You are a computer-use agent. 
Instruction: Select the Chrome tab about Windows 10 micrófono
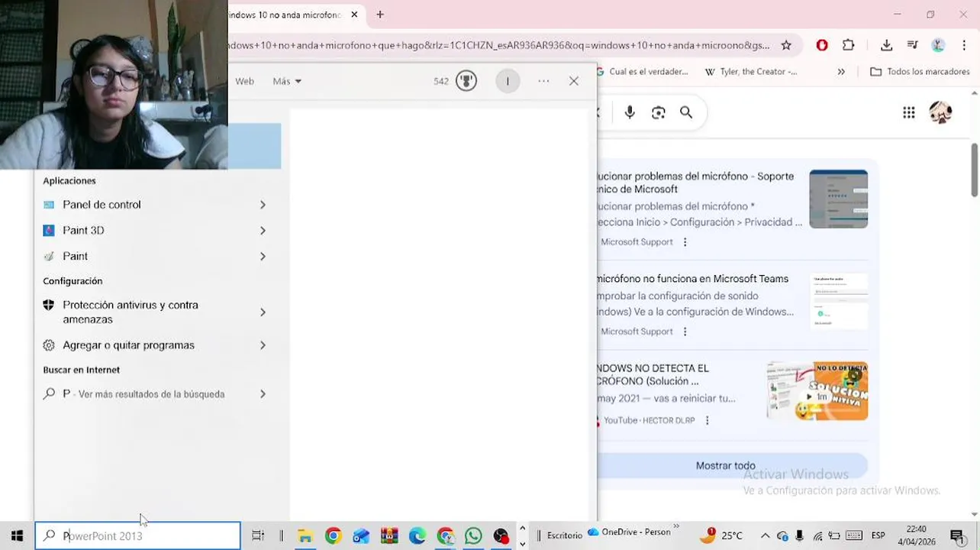[x=287, y=15]
